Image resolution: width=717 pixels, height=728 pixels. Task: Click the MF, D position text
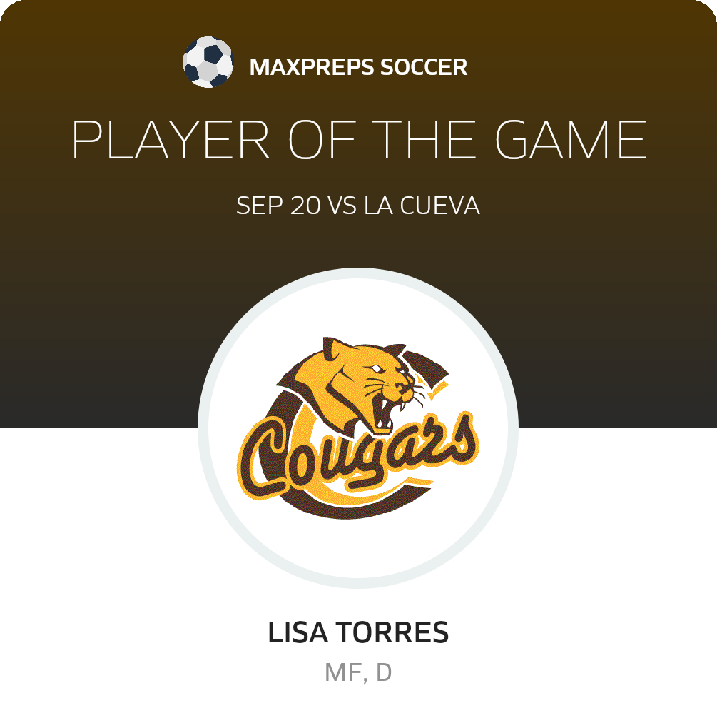pos(358,672)
